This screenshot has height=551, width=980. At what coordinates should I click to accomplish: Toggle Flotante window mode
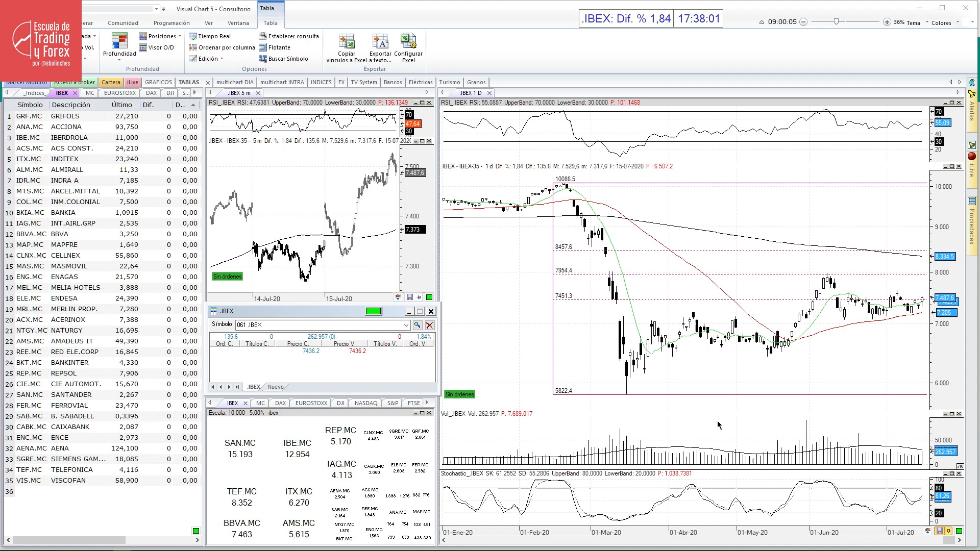tap(275, 47)
